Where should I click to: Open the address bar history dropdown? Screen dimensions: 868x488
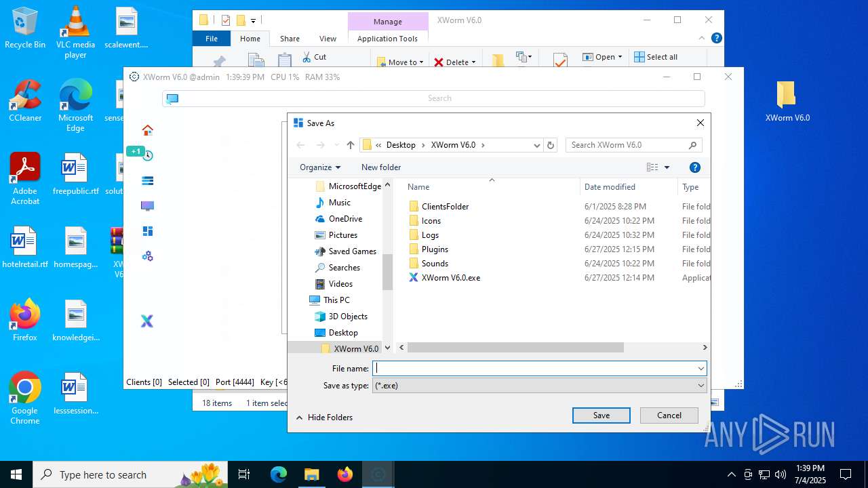click(537, 145)
